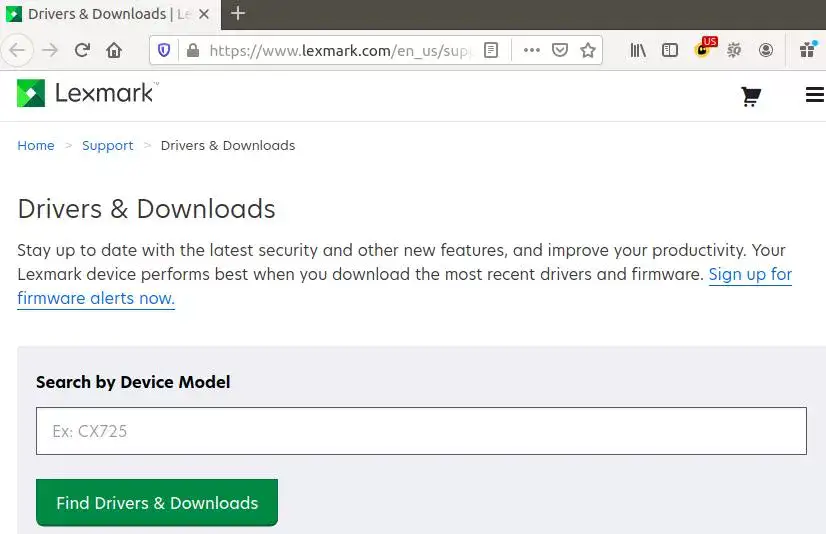Go to Support breadcrumb link
The height and width of the screenshot is (534, 826).
[107, 145]
